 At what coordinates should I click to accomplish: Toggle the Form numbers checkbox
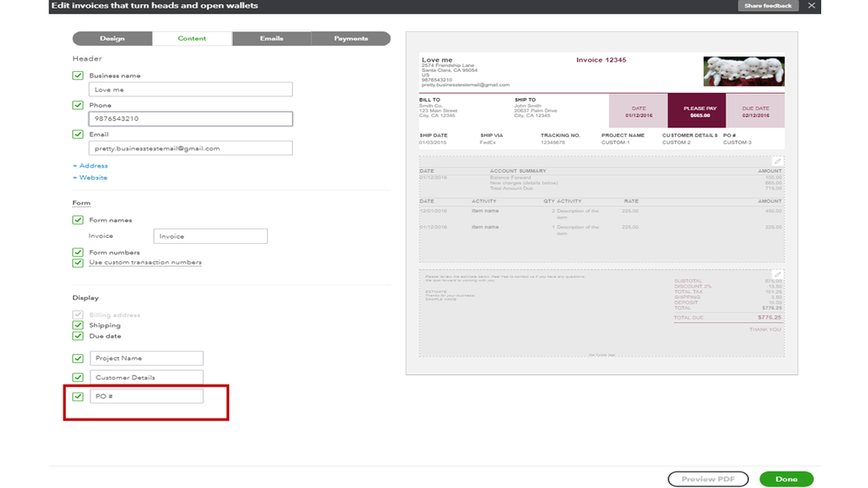pyautogui.click(x=78, y=253)
